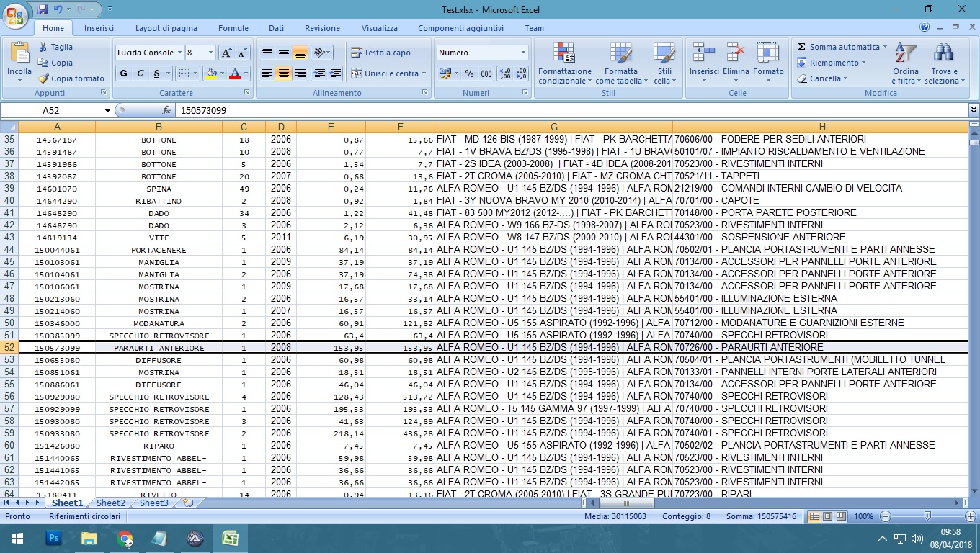The height and width of the screenshot is (553, 980).
Task: Click accounting currency format icon
Action: click(445, 73)
